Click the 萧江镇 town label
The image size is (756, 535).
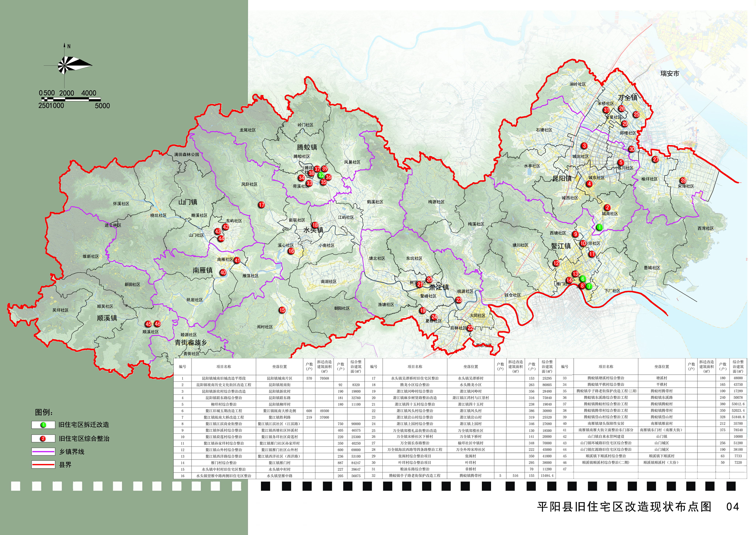(439, 287)
